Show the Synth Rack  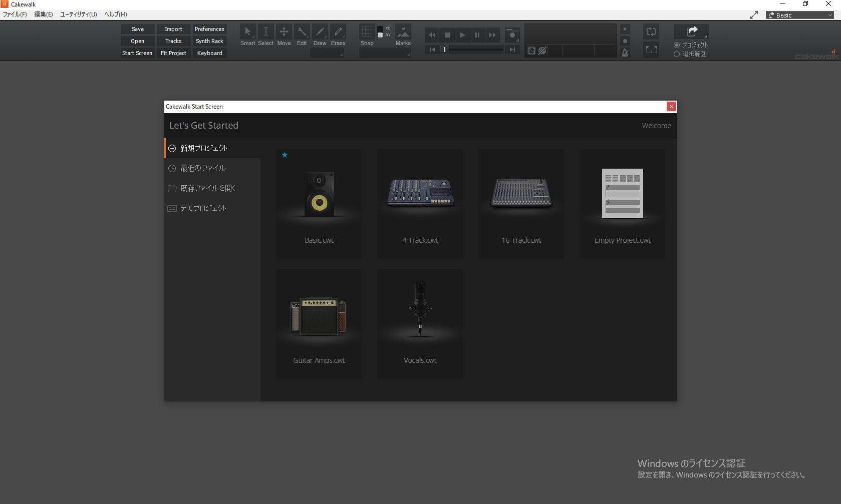(x=210, y=41)
